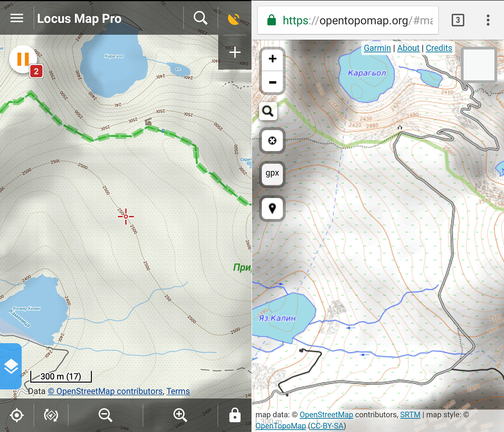Open the Locus Map hamburger menu

17,18
